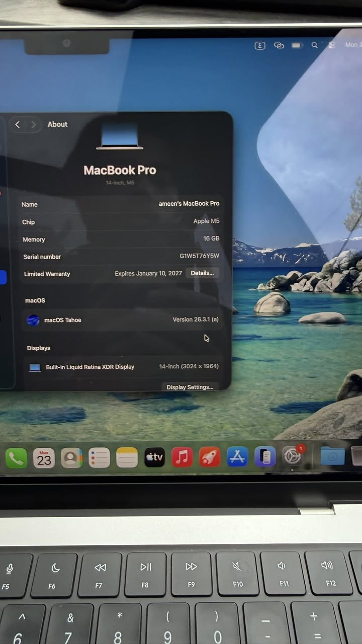Open the red rocket app in Dock
The width and height of the screenshot is (362, 644).
click(210, 457)
